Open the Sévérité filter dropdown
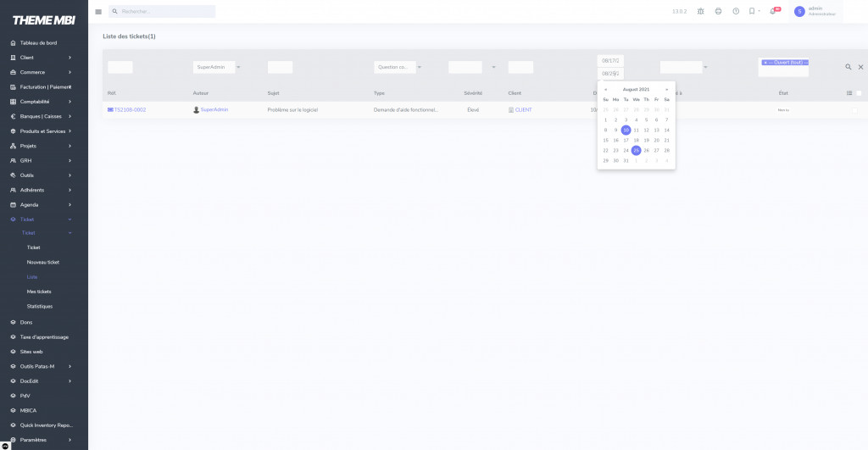The height and width of the screenshot is (450, 868). tap(472, 67)
